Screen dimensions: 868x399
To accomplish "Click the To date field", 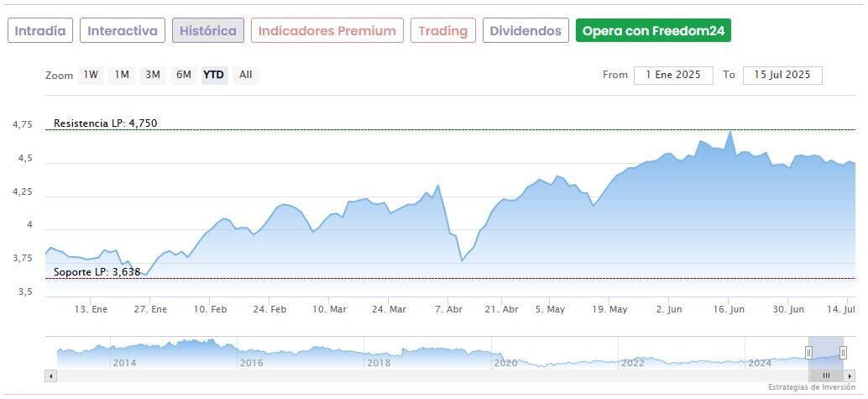I will coord(782,75).
